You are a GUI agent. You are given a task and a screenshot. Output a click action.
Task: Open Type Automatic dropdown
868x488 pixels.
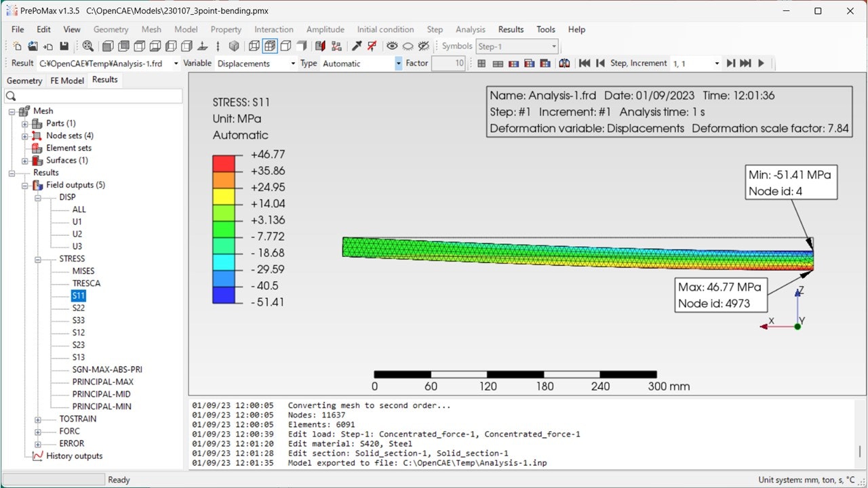click(x=398, y=64)
